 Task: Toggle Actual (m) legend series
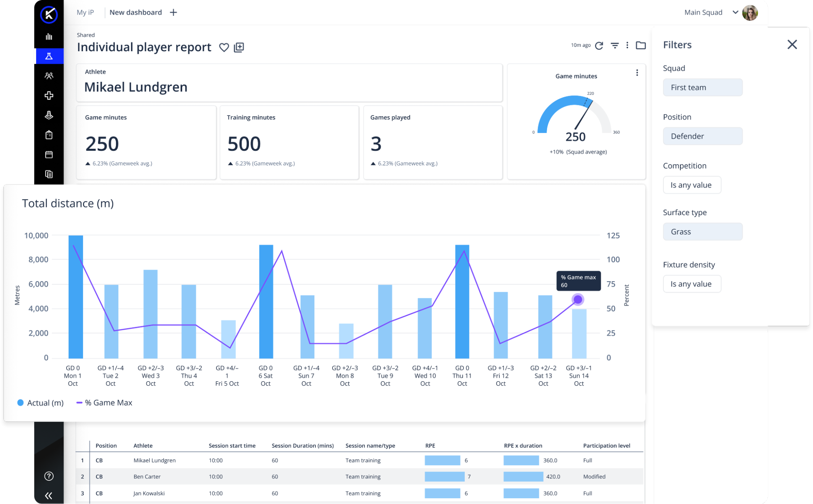tap(41, 403)
